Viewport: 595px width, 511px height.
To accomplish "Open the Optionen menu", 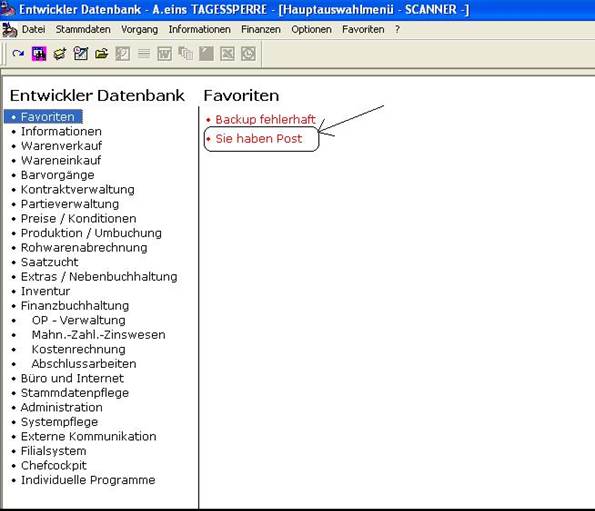I will click(x=311, y=30).
